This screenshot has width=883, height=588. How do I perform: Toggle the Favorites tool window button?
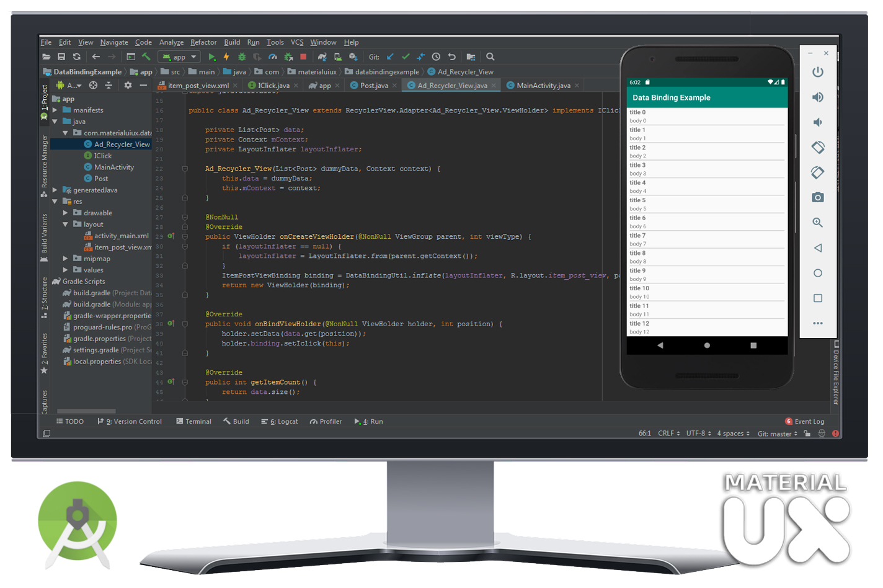[45, 353]
